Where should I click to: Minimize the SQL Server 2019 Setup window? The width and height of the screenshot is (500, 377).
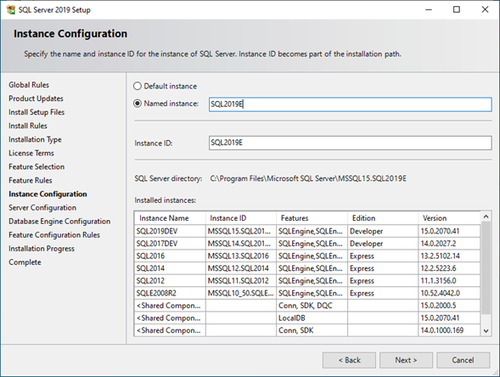click(x=428, y=10)
